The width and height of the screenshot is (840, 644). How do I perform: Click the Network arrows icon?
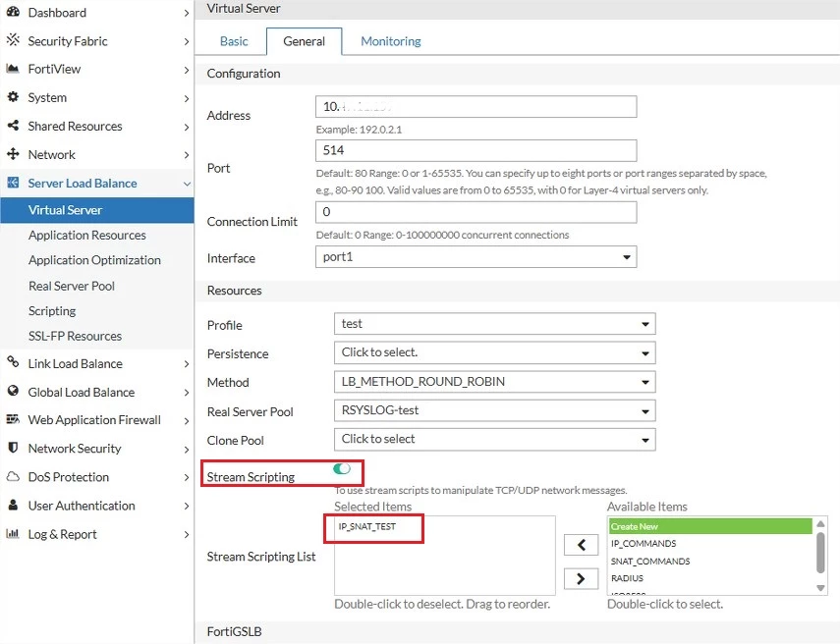tap(13, 154)
